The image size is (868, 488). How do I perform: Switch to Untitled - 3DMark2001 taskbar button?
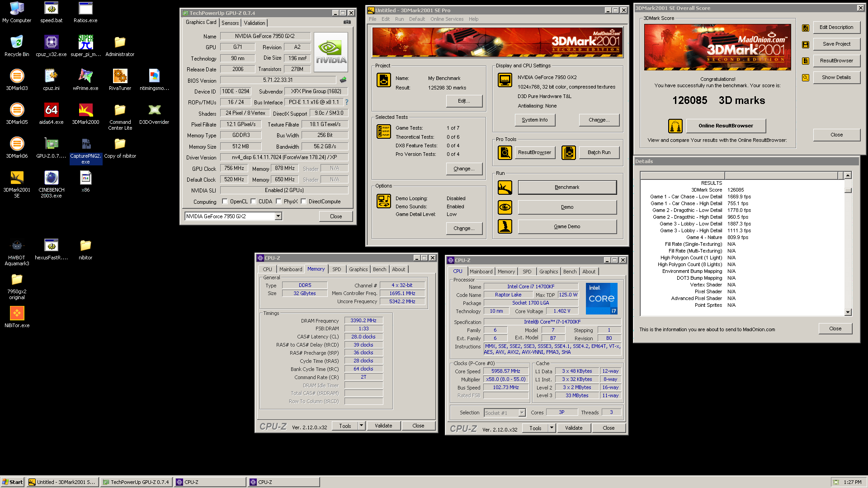pos(62,482)
